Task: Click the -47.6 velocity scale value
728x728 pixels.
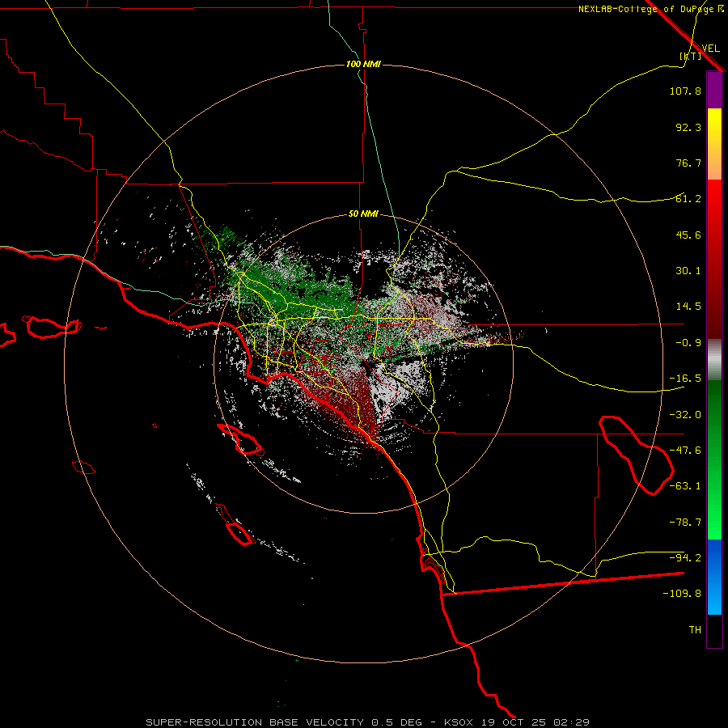Action: click(x=685, y=451)
